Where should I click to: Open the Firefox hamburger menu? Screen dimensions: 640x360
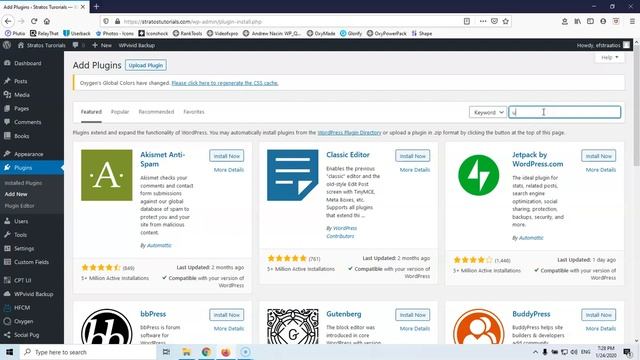click(632, 21)
